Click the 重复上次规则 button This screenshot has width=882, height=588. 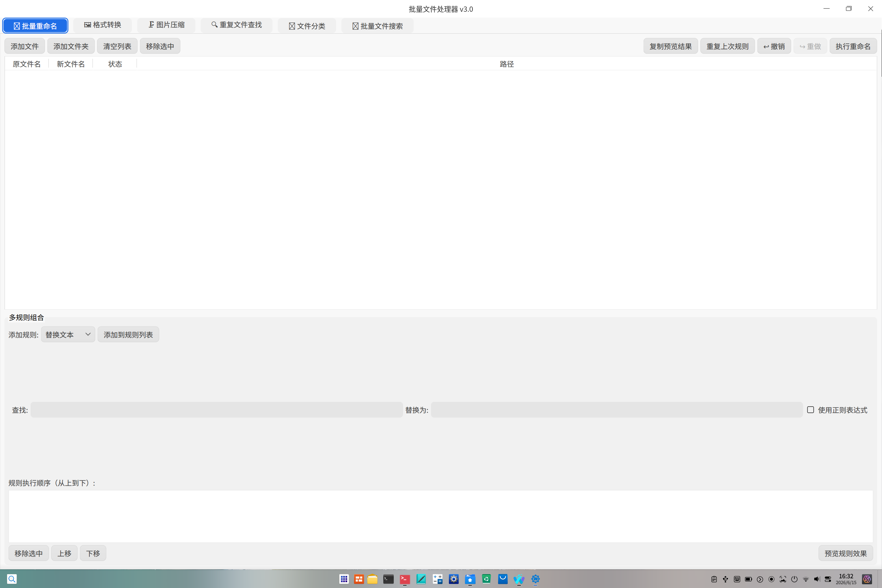[727, 46]
